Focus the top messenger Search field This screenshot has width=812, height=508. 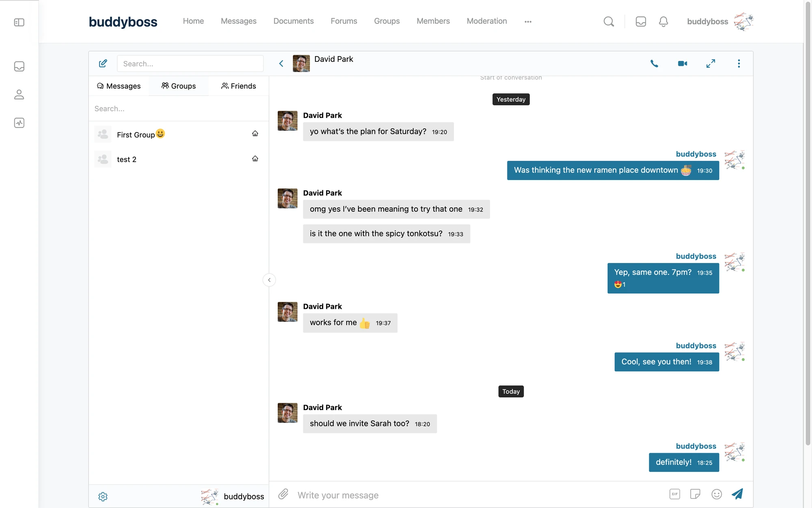tap(190, 64)
